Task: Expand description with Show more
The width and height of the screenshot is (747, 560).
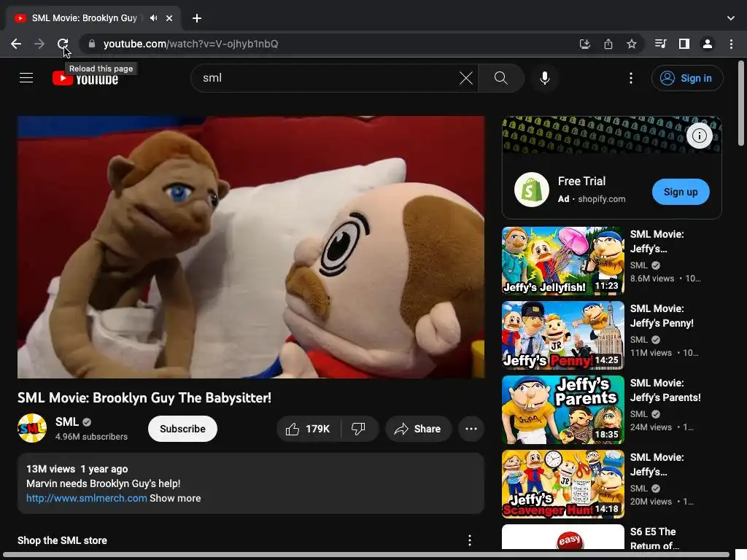Action: [x=175, y=498]
